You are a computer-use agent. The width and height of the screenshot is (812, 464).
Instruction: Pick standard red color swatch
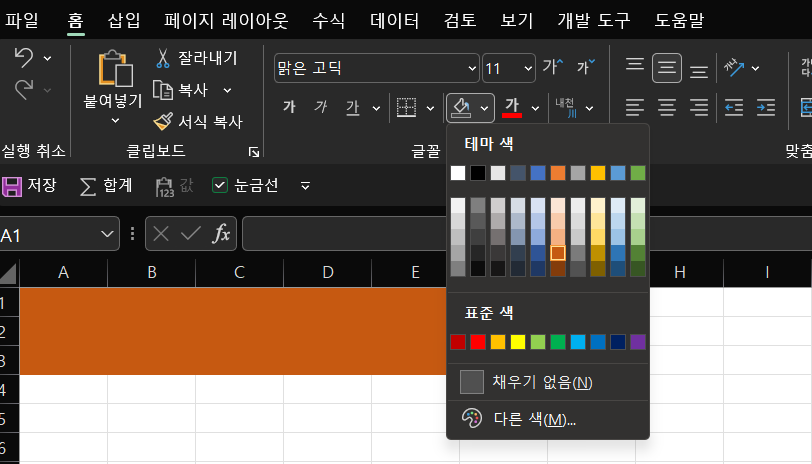tap(477, 342)
